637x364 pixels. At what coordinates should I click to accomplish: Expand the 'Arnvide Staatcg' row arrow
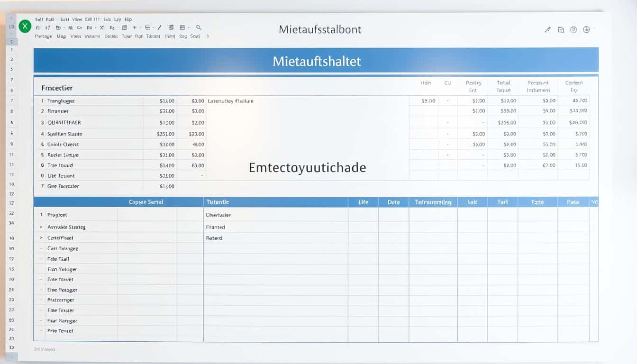point(41,227)
